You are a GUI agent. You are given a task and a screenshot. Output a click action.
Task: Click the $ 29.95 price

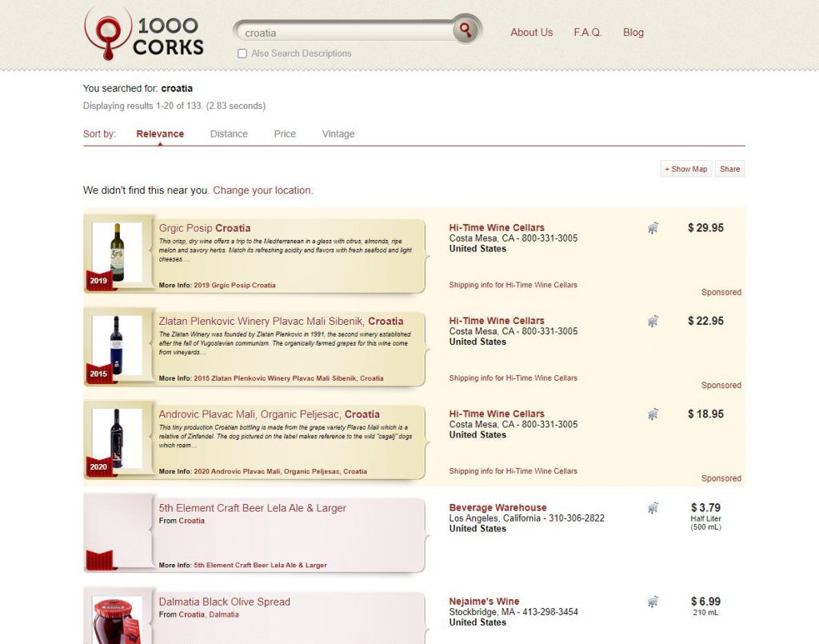(705, 228)
